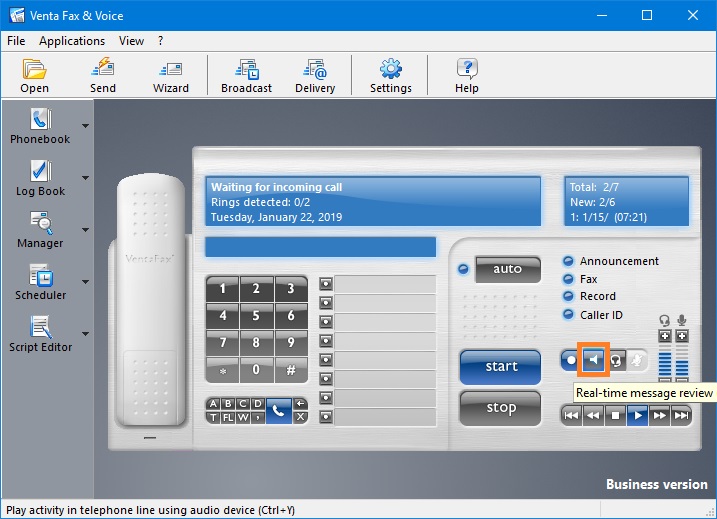Open the Applications menu

click(72, 41)
